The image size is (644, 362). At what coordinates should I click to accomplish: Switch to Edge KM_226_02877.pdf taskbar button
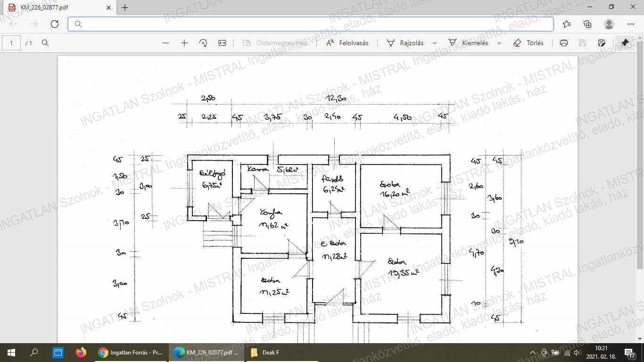click(206, 352)
